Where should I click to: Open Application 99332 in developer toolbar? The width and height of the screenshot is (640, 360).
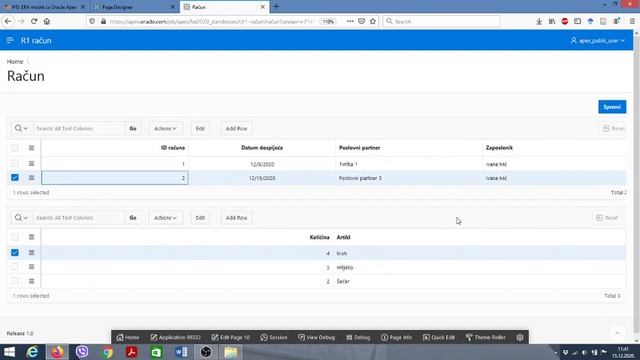tap(176, 337)
